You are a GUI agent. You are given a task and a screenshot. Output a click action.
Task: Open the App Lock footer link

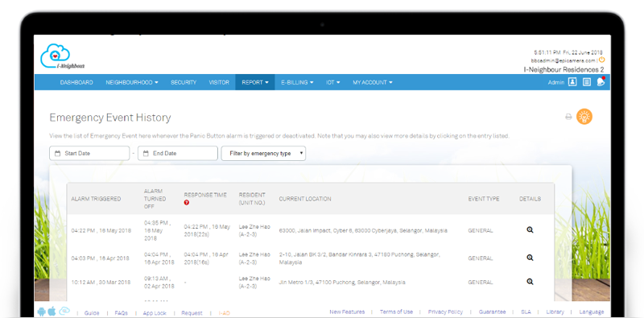[155, 312]
